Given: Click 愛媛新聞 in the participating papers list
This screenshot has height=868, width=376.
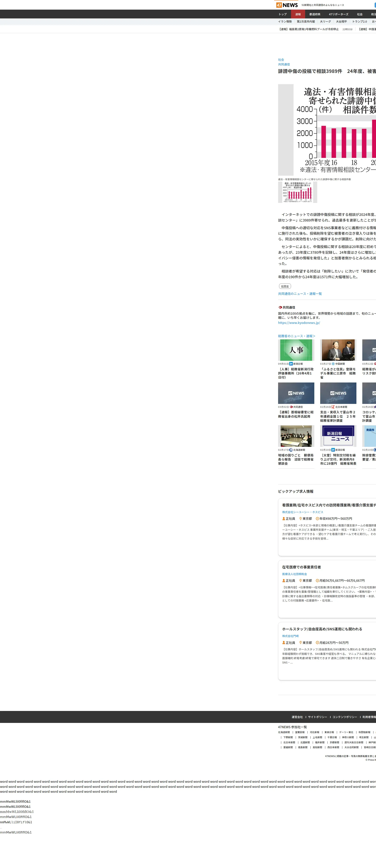Looking at the screenshot, I should [x=288, y=747].
